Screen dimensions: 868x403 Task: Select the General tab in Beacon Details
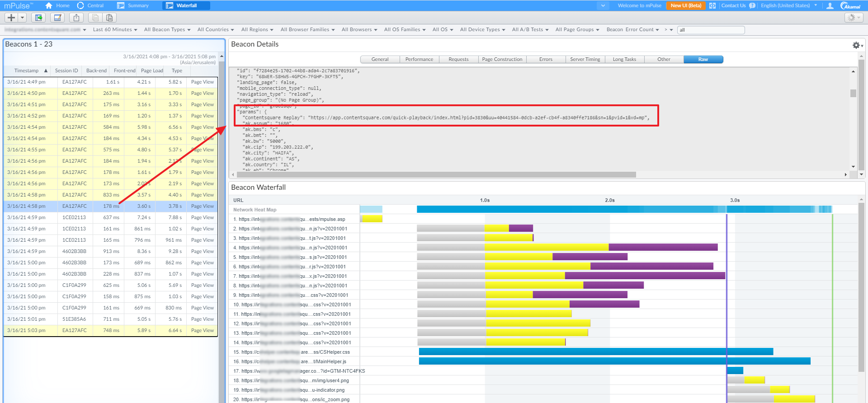click(x=380, y=59)
